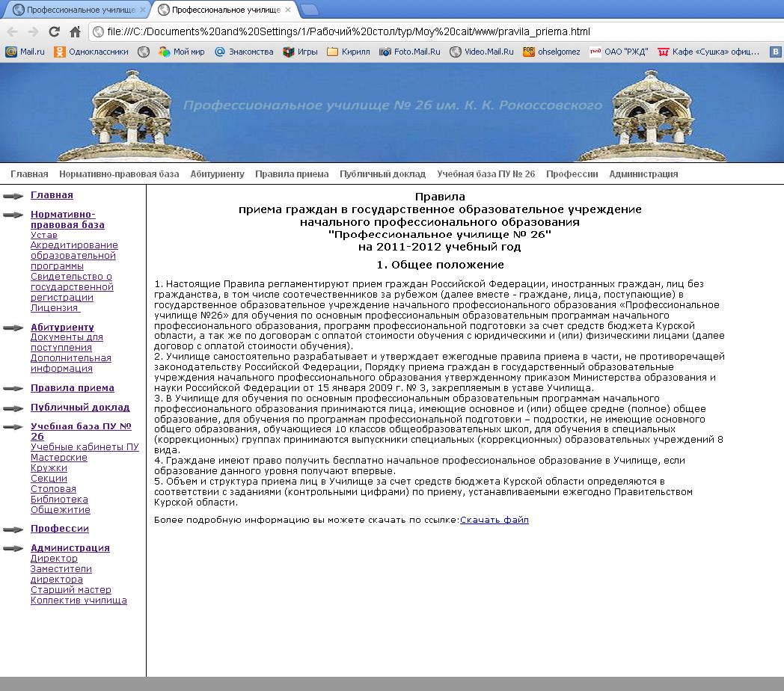The height and width of the screenshot is (691, 784).
Task: Reload the page with the refresh icon
Action: point(54,32)
